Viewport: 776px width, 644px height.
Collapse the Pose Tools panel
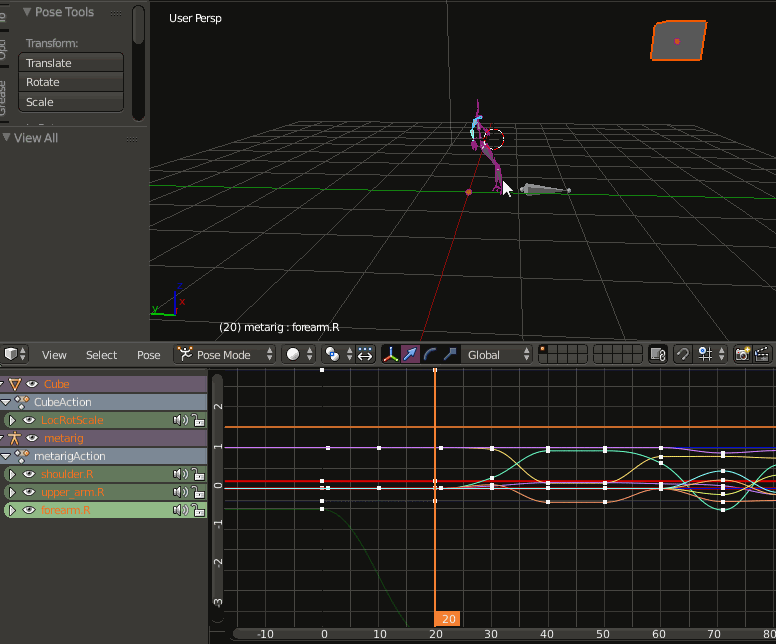(27, 12)
